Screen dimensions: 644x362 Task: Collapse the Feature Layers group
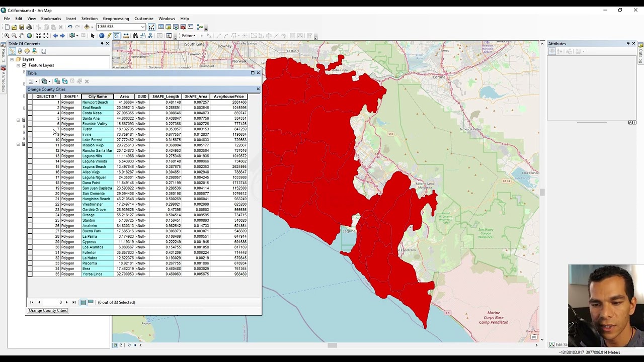pos(18,65)
